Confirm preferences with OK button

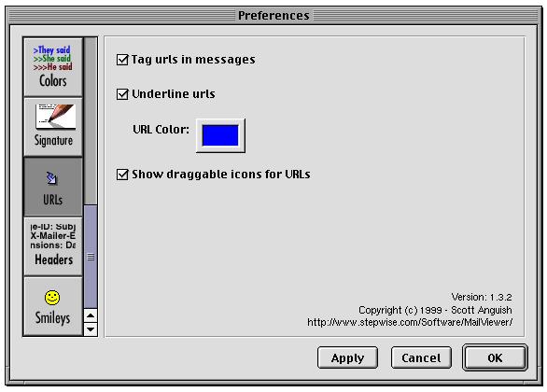(x=495, y=357)
